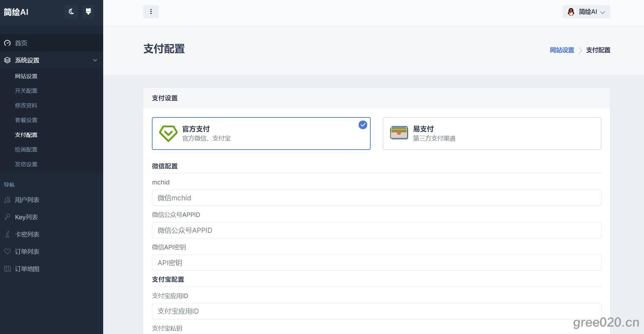644x334 pixels.
Task: Click the layers icon next to 系统设置
Action: [7, 60]
